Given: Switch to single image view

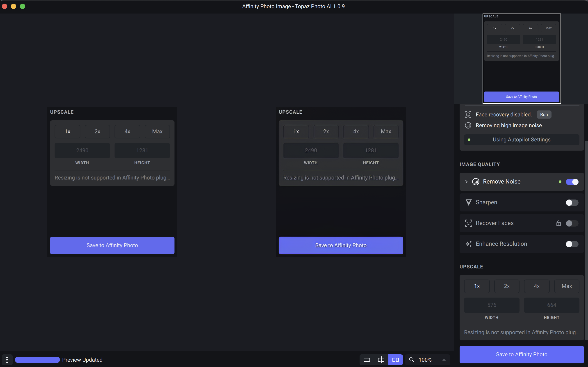Looking at the screenshot, I should coord(367,360).
